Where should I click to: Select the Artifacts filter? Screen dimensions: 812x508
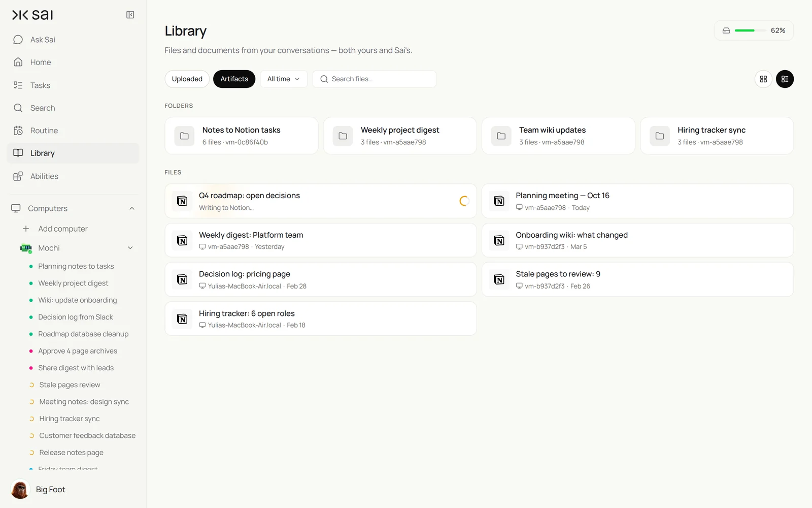click(x=234, y=79)
